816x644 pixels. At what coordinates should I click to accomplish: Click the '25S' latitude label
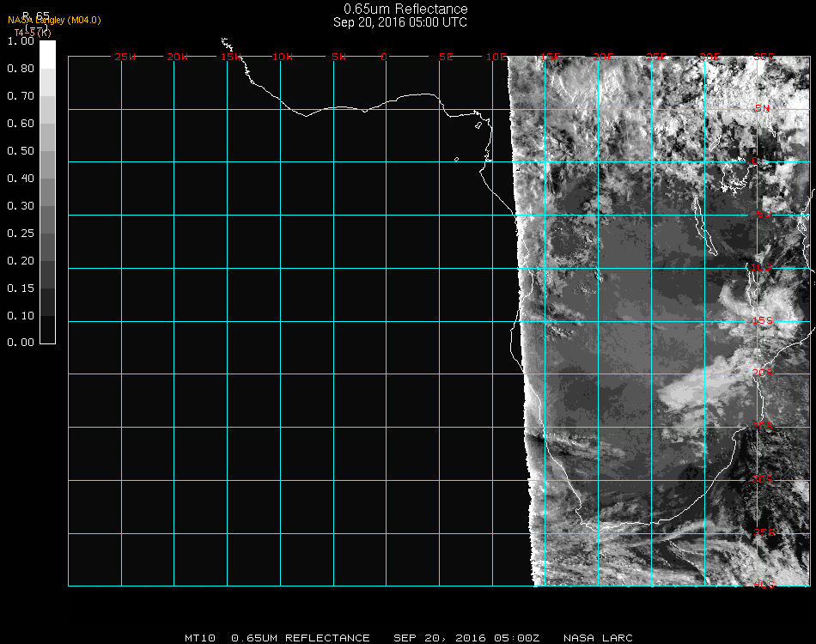coord(763,426)
